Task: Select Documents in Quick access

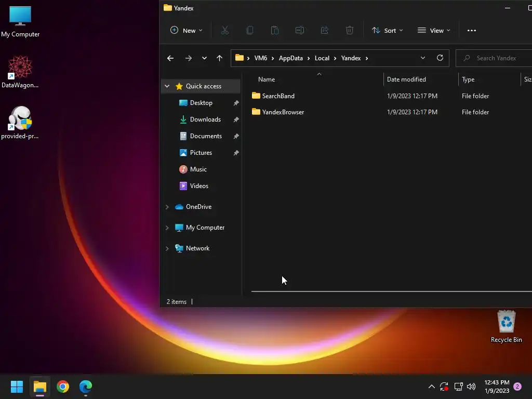Action: [206, 136]
